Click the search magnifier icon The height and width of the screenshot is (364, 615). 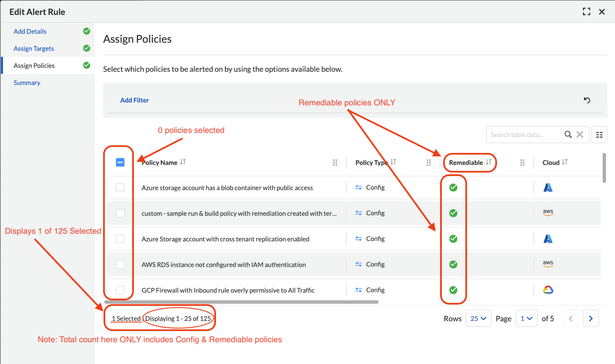tap(568, 135)
